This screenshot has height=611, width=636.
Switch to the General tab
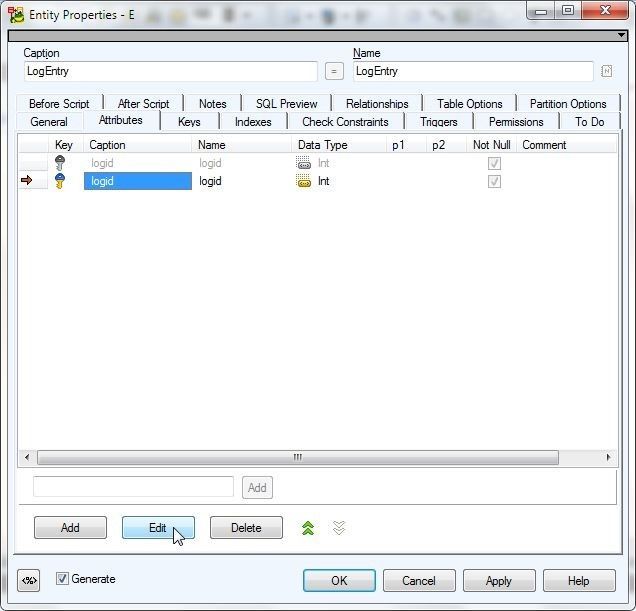pos(49,122)
